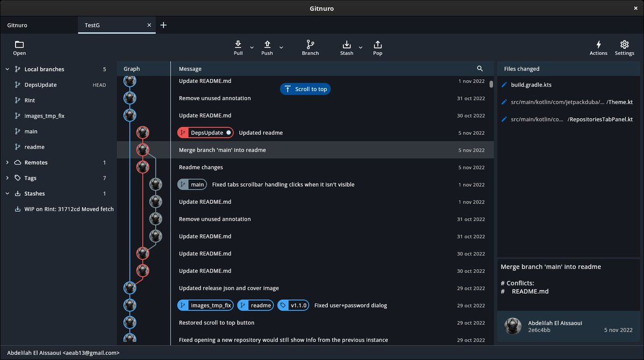Expand the Tags section

coord(8,178)
